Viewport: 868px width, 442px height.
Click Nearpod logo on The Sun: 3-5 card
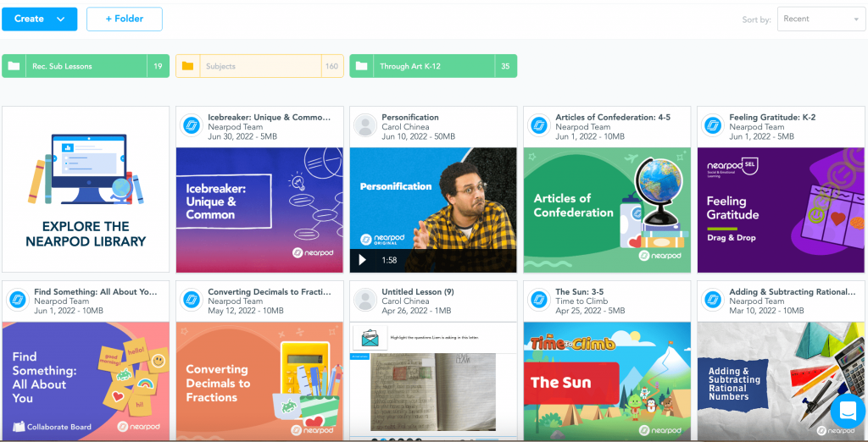pos(539,300)
